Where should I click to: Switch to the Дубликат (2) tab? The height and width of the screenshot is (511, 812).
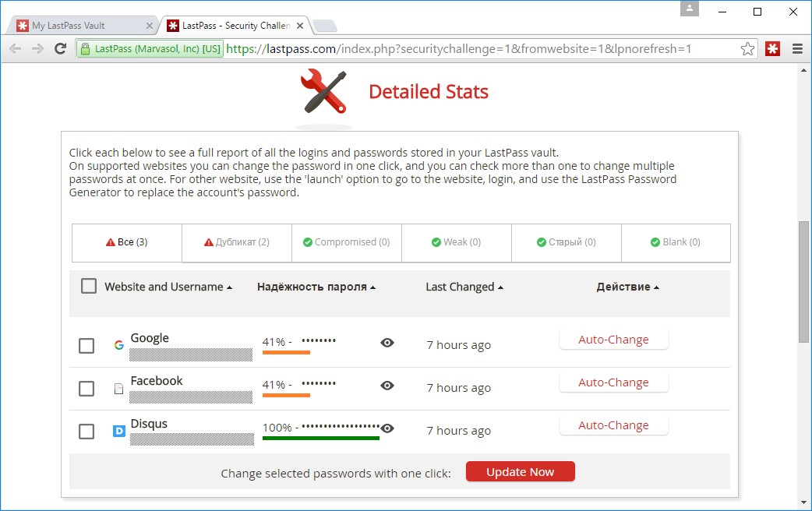coord(236,242)
